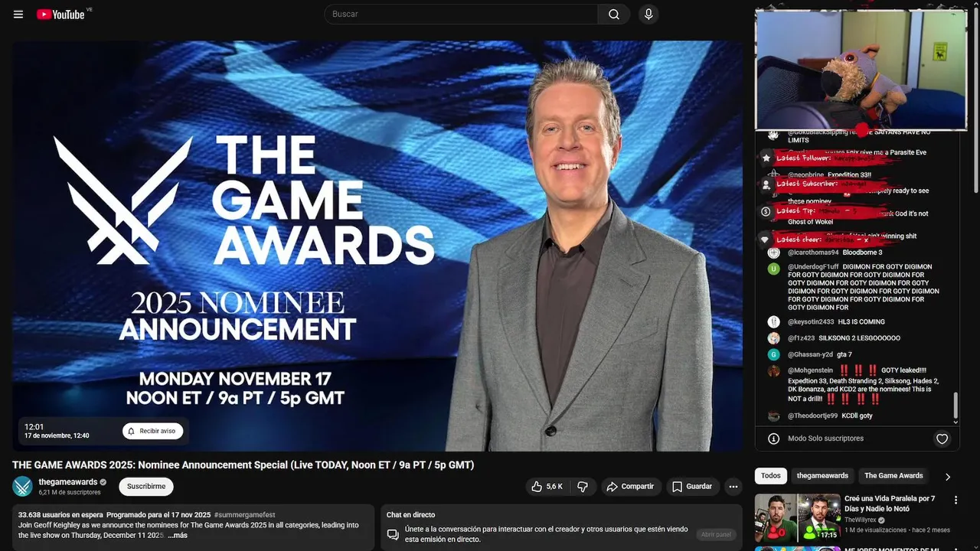
Task: Click the chat scrollbar thumb
Action: tap(955, 404)
